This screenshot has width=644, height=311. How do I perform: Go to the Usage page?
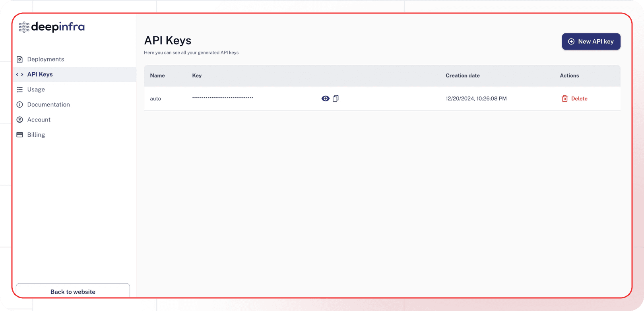[36, 89]
